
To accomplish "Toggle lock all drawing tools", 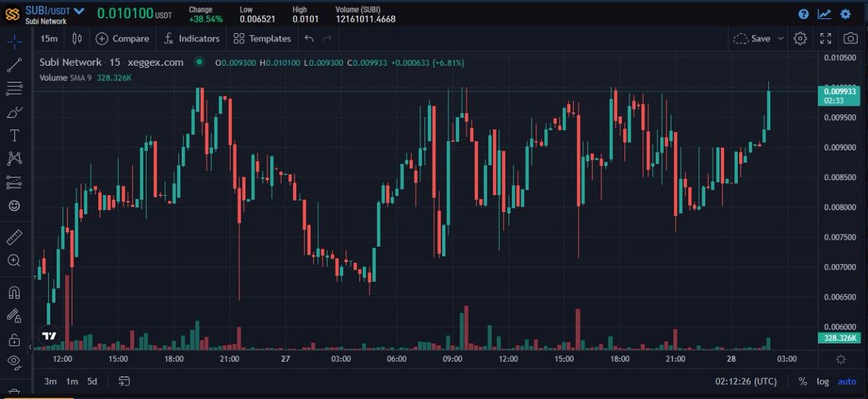I will click(14, 339).
